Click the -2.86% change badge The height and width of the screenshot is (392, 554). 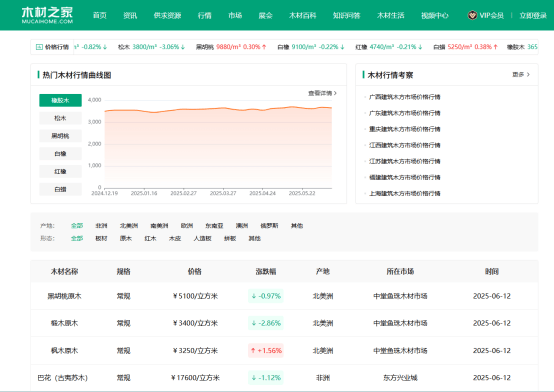coord(266,323)
